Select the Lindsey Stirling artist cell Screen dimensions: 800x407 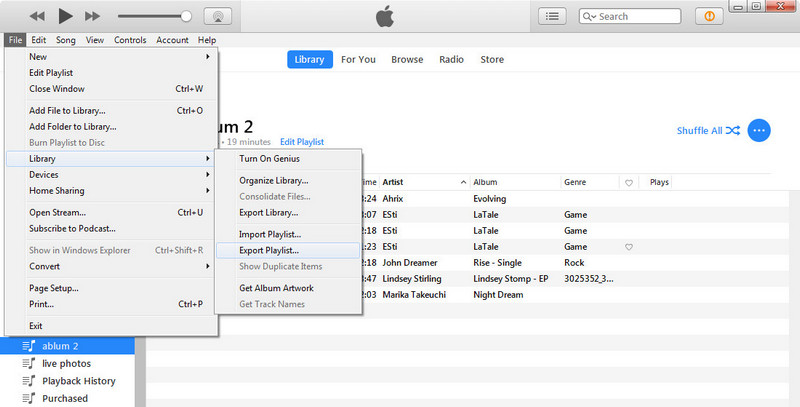pos(412,279)
